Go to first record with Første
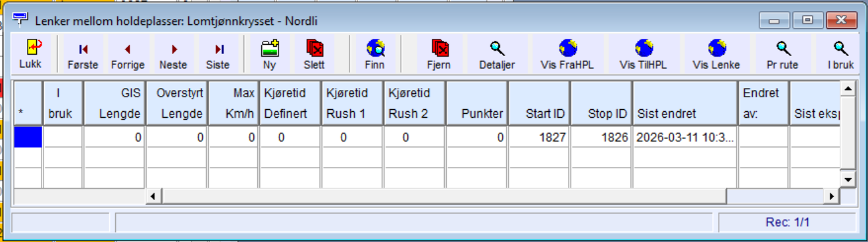Screen dimensions: 868x242 (x=83, y=55)
